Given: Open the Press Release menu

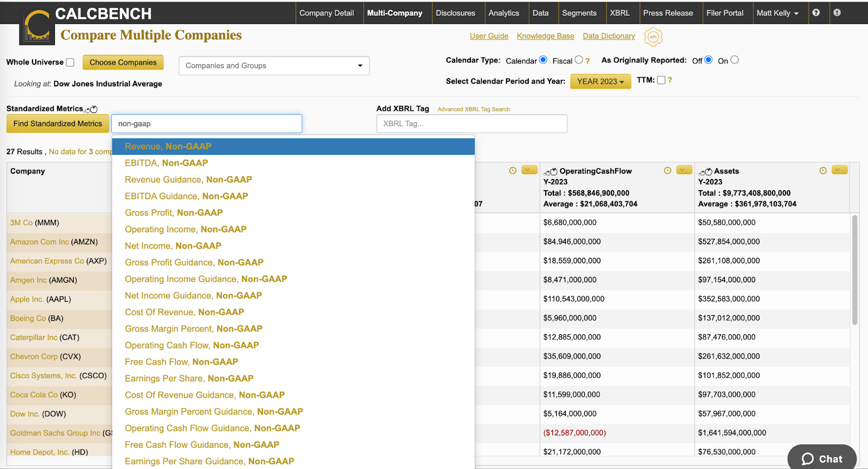Looking at the screenshot, I should [668, 13].
